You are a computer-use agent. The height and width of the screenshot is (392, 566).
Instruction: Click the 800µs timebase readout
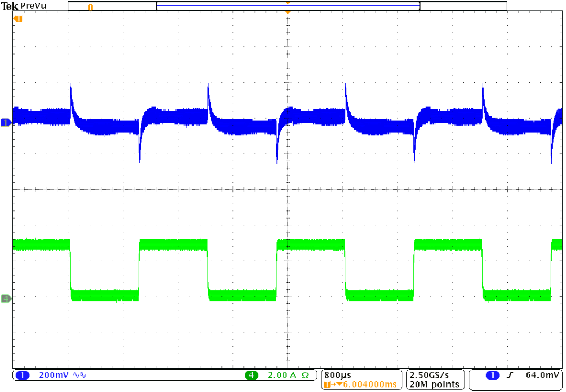click(x=338, y=375)
